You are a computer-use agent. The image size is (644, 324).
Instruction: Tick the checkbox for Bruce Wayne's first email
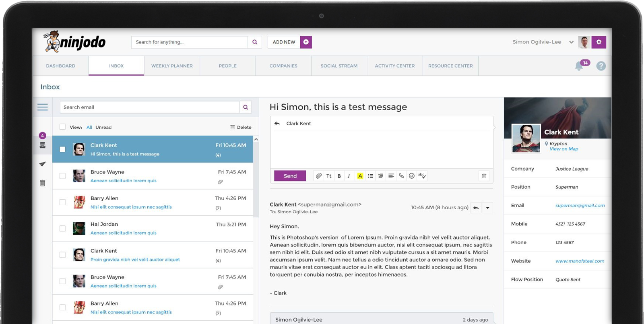(x=62, y=176)
